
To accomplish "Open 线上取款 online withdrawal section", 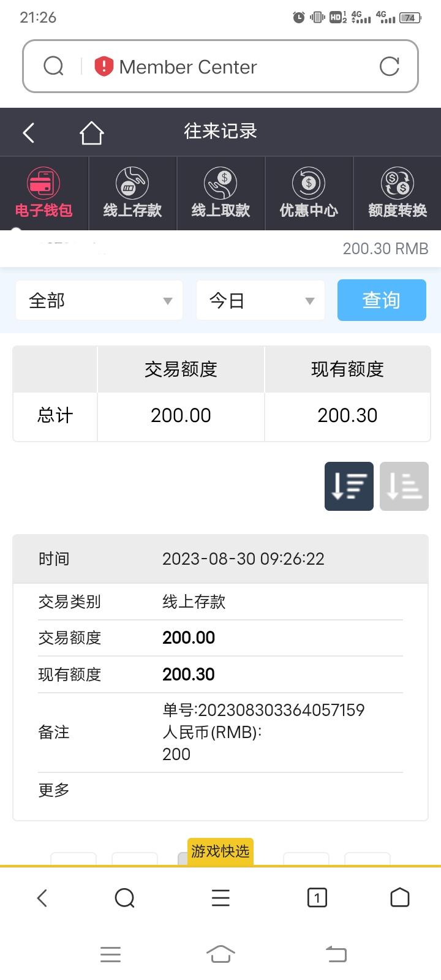I will (x=221, y=193).
